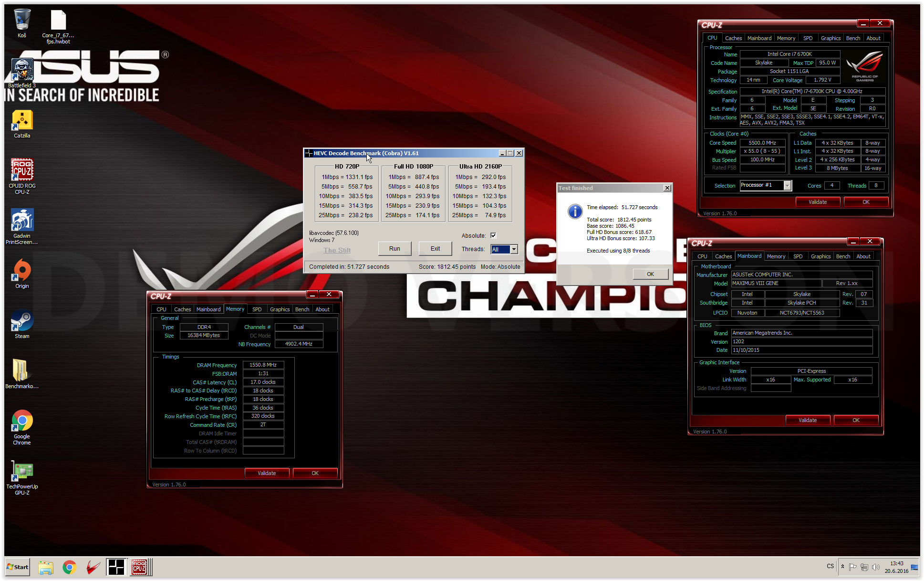Click Validate in Memory CPU-Z window
Viewport: 924px width, 581px height.
pos(267,473)
